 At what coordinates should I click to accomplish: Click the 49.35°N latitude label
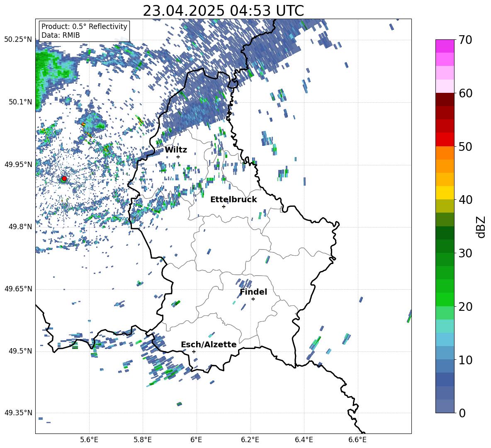[x=18, y=413]
